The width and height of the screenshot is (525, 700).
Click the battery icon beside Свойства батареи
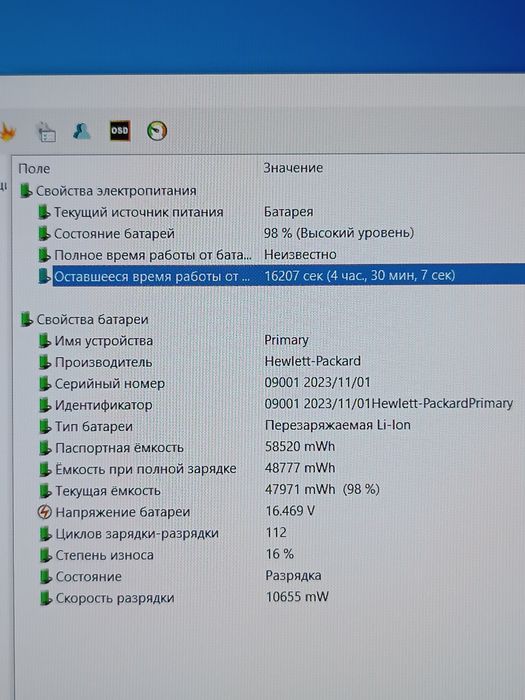point(26,320)
